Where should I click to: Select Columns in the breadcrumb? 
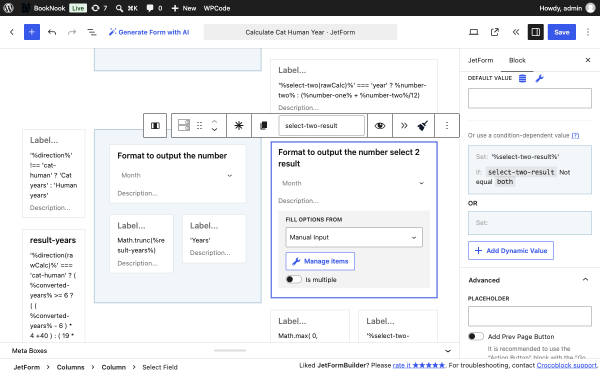tap(70, 367)
